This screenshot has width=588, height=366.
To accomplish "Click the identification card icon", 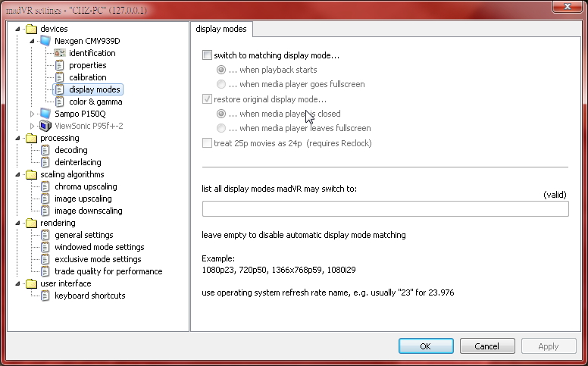I will (60, 53).
